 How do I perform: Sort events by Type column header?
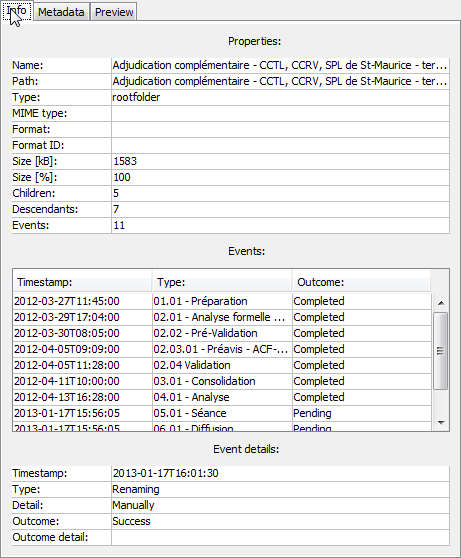(x=222, y=282)
